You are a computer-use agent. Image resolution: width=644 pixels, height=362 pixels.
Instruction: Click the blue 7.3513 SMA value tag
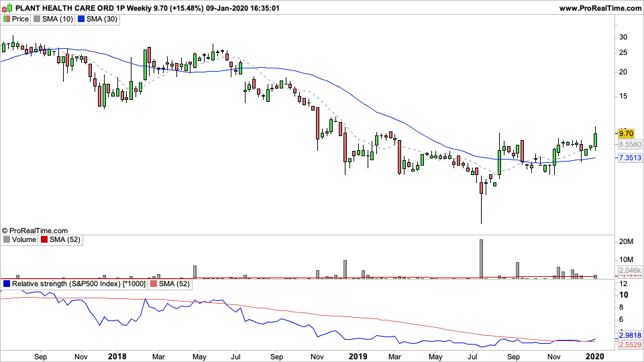click(630, 158)
